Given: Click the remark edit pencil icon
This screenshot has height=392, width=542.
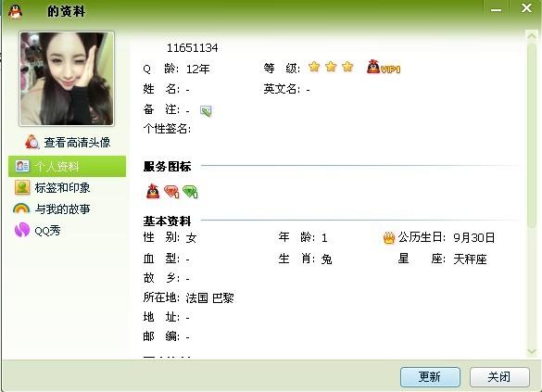Looking at the screenshot, I should click(x=206, y=110).
